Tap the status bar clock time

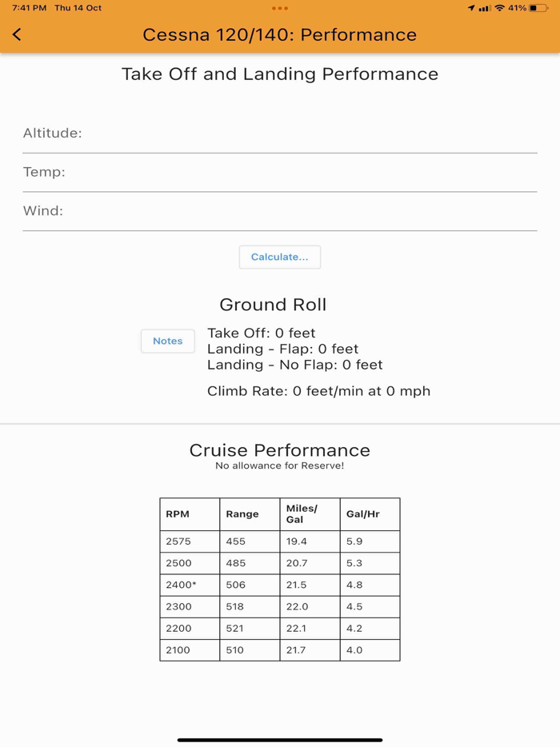tap(29, 8)
